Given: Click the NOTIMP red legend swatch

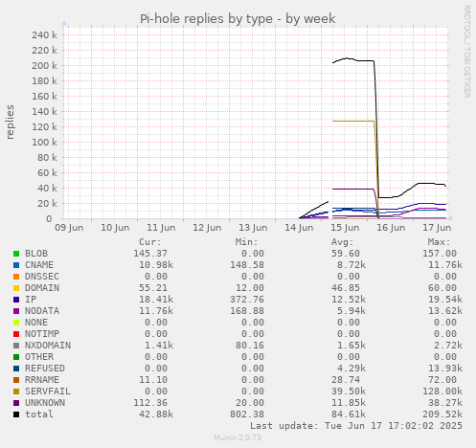Looking at the screenshot, I should click(x=16, y=334).
